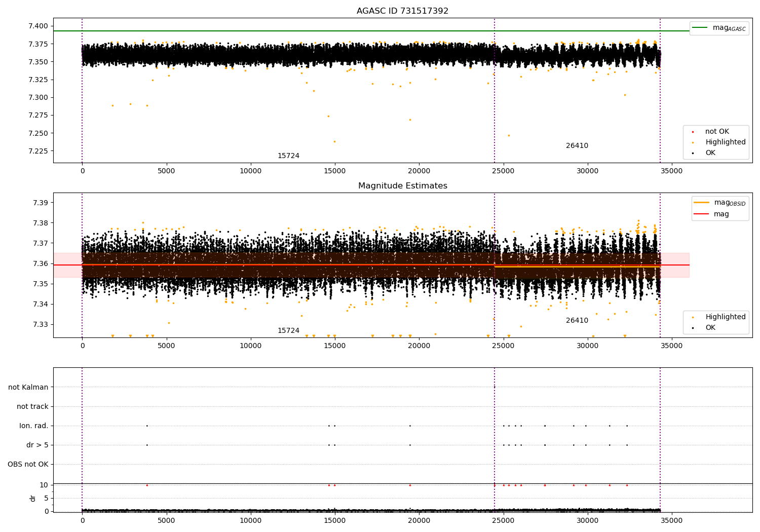Click the 7.225 y-axis tick label
The image size is (760, 532).
coord(39,151)
